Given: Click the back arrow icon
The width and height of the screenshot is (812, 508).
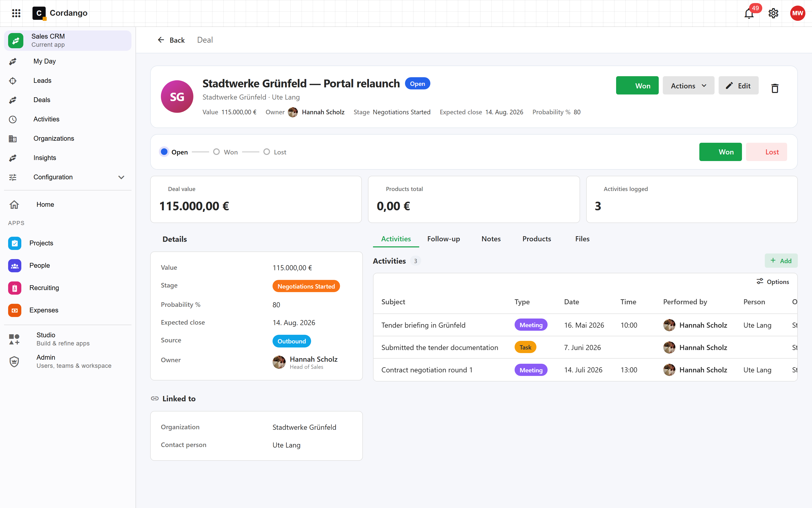Looking at the screenshot, I should pyautogui.click(x=161, y=40).
